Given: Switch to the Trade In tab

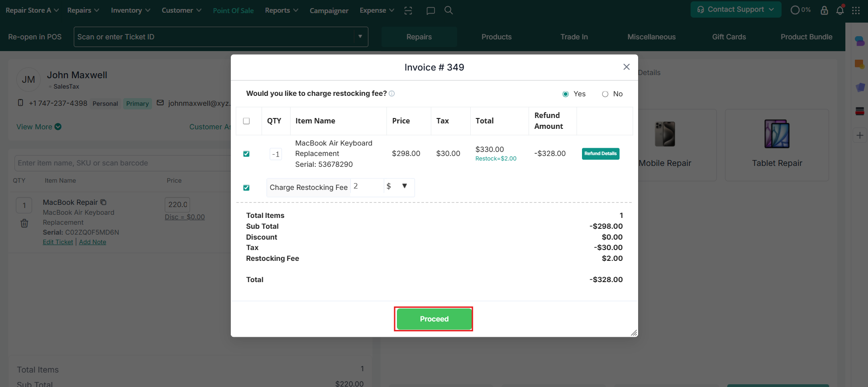Looking at the screenshot, I should tap(574, 37).
